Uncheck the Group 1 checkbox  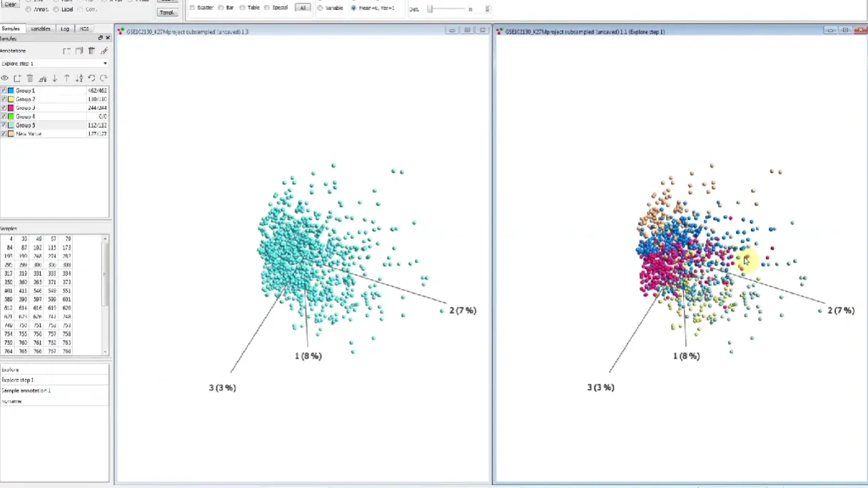click(4, 91)
